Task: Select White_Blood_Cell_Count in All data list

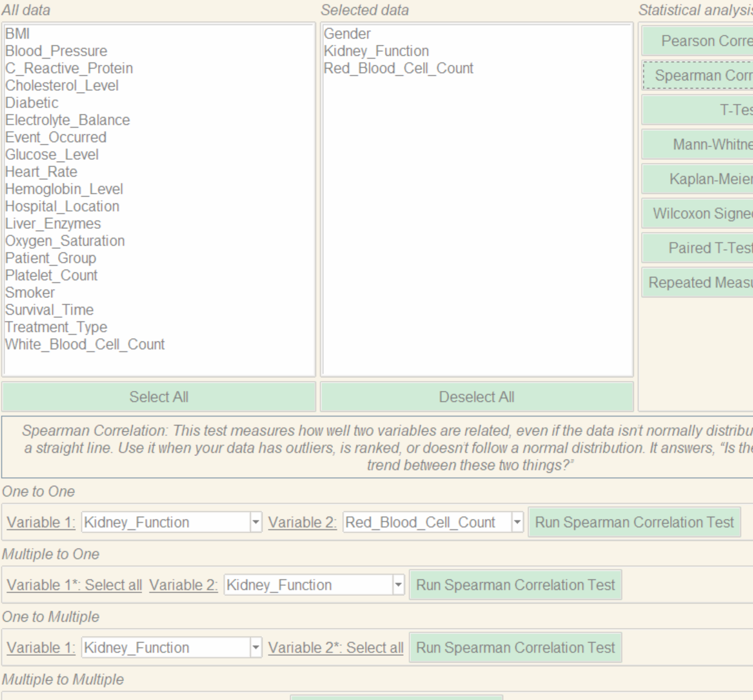Action: pyautogui.click(x=85, y=345)
